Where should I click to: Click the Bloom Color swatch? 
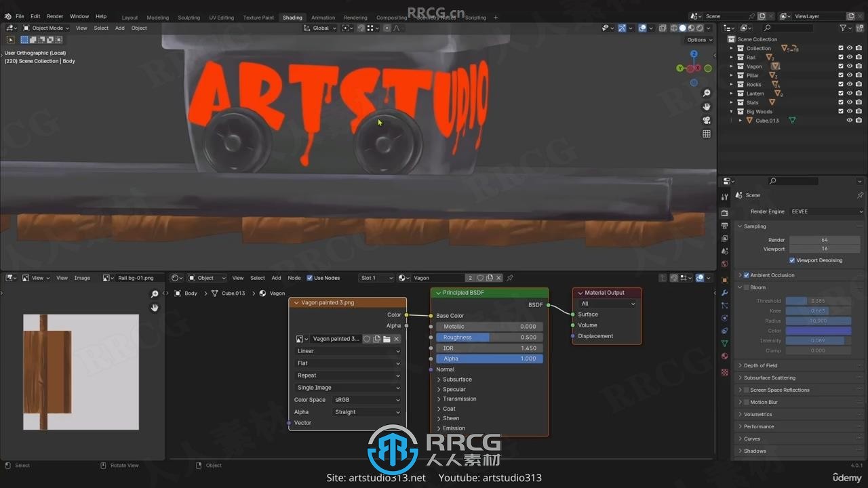[818, 331]
